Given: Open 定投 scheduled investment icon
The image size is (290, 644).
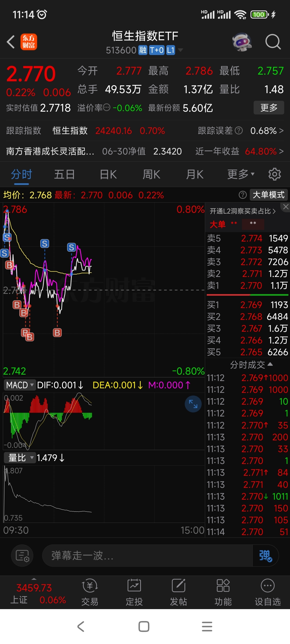Looking at the screenshot, I should (x=134, y=592).
